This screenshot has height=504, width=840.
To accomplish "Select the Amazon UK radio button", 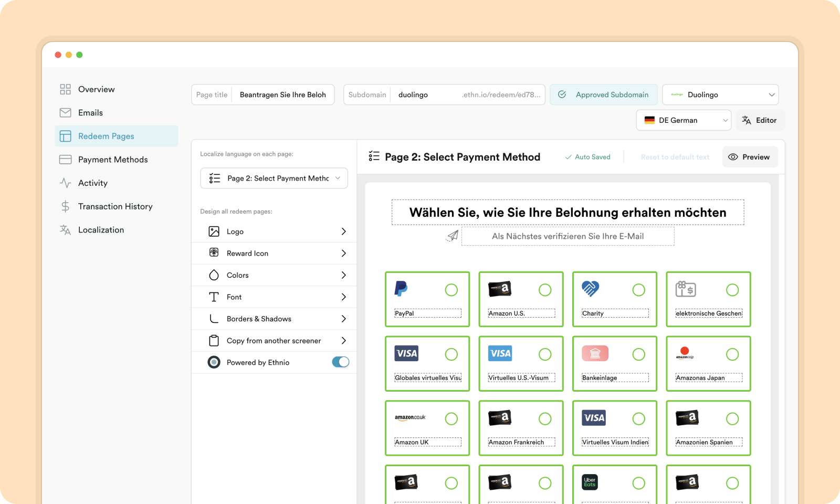I will [451, 418].
